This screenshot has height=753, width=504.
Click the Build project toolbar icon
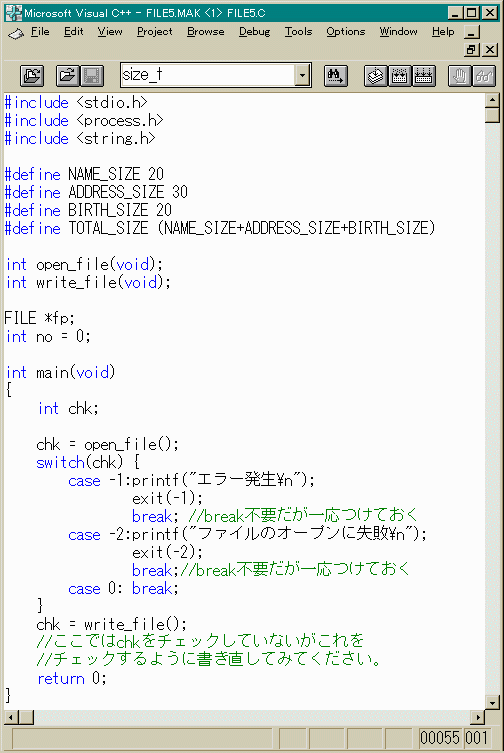tap(400, 75)
